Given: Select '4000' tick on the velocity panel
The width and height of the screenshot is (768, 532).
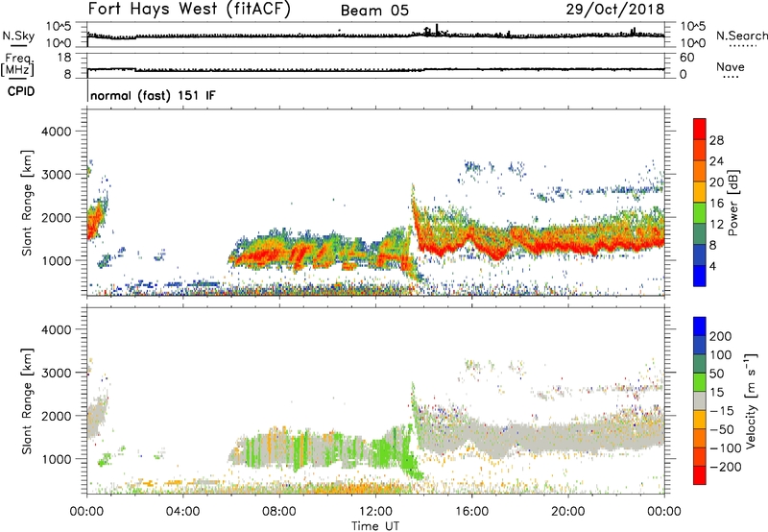Looking at the screenshot, I should click(x=56, y=329).
